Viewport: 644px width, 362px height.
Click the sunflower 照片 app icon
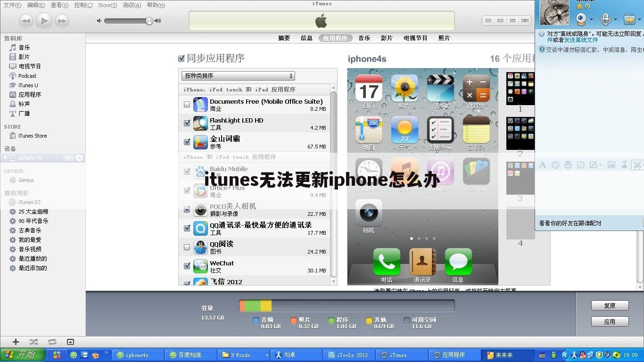click(405, 88)
